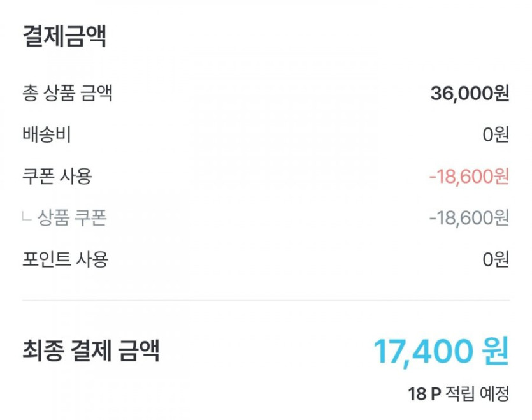
Task: Click the blue 원 unit after 17,400
Action: [496, 351]
